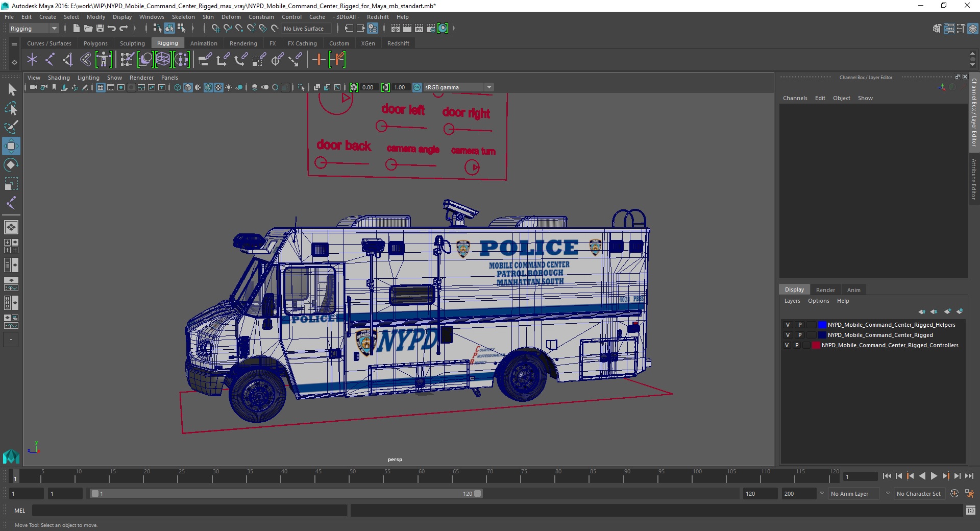
Task: Click the animation end time field 200
Action: [x=799, y=494]
